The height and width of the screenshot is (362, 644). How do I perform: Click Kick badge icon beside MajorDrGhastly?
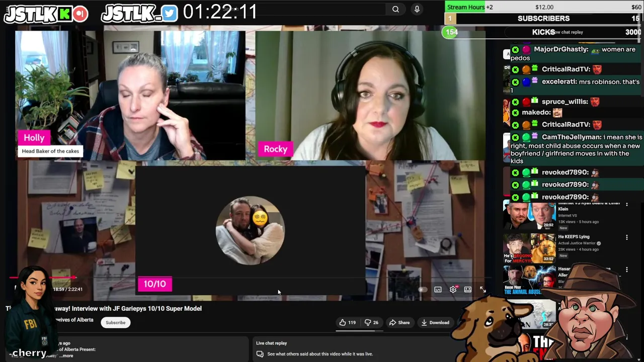pos(515,50)
